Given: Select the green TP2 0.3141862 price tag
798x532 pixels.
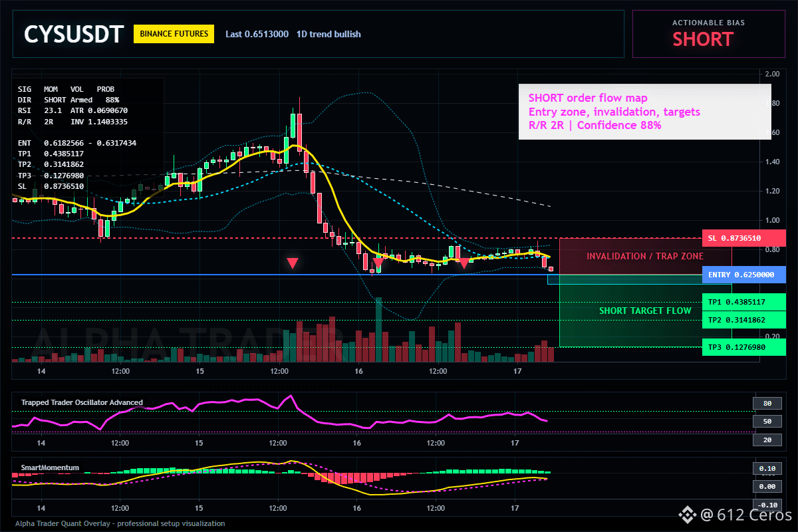Looking at the screenshot, I should pyautogui.click(x=744, y=320).
